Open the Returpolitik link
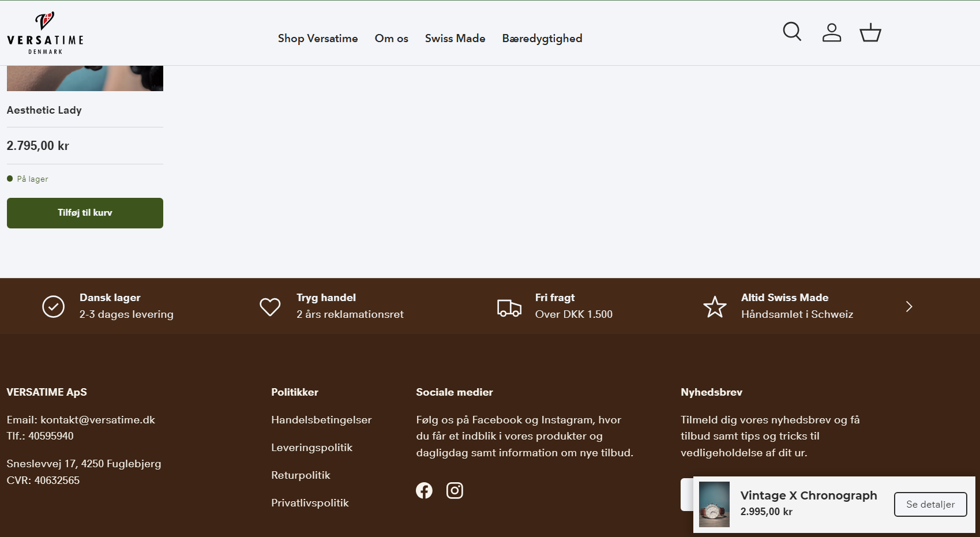This screenshot has height=537, width=980. coord(301,475)
